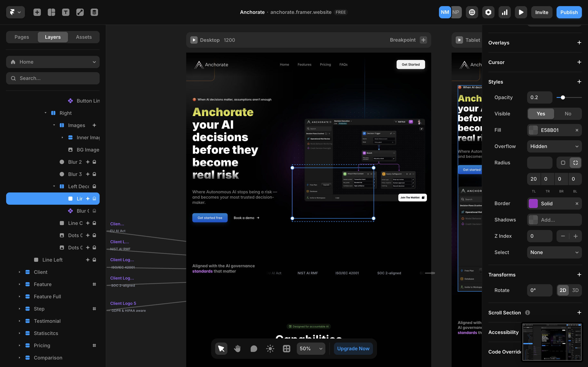Open the Analytics bar chart icon
The height and width of the screenshot is (367, 588).
pos(505,12)
